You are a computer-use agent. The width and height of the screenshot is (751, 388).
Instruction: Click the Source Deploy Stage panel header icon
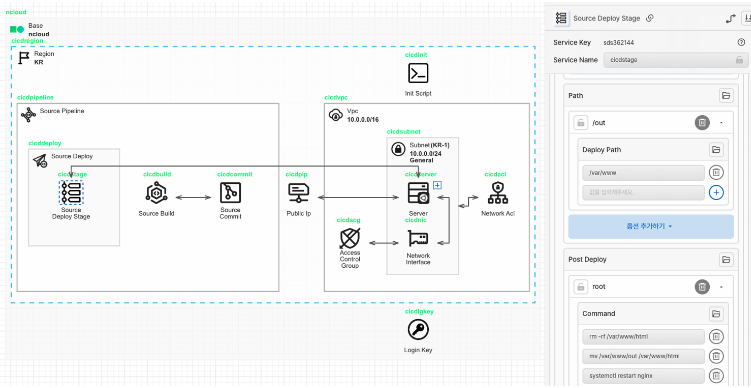[561, 18]
